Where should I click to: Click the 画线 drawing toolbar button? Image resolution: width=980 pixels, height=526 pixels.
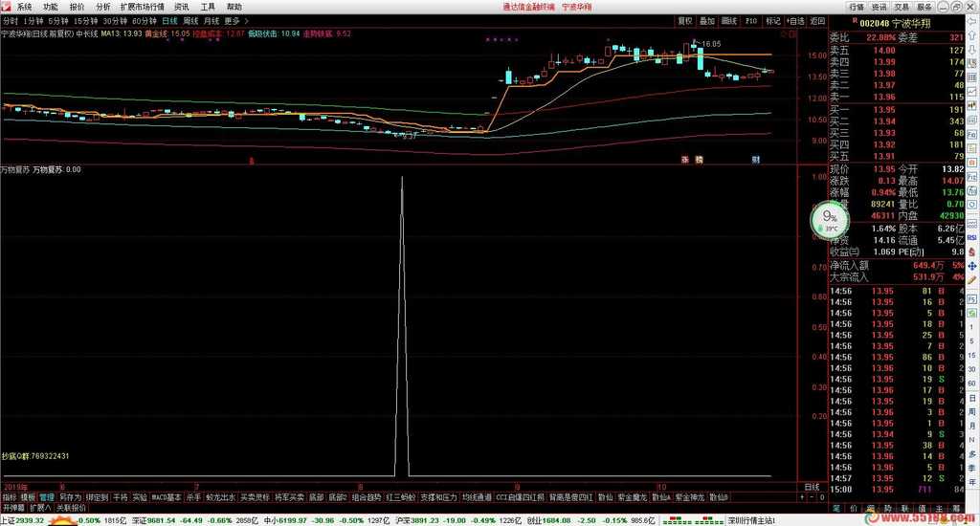[728, 21]
